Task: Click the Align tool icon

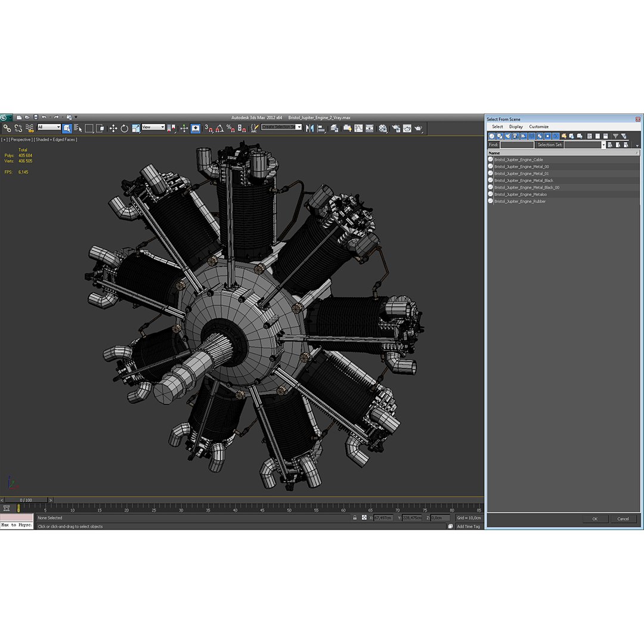Action: click(x=321, y=129)
